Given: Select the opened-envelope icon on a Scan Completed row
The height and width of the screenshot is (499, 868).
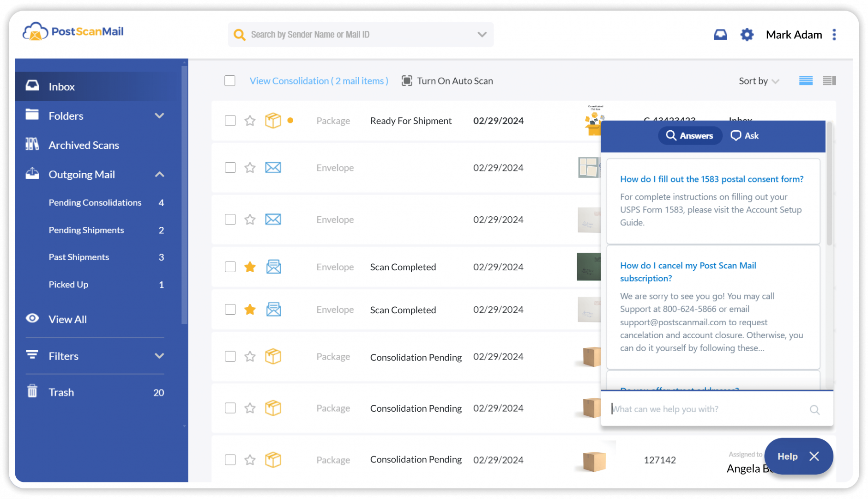Looking at the screenshot, I should click(x=273, y=267).
